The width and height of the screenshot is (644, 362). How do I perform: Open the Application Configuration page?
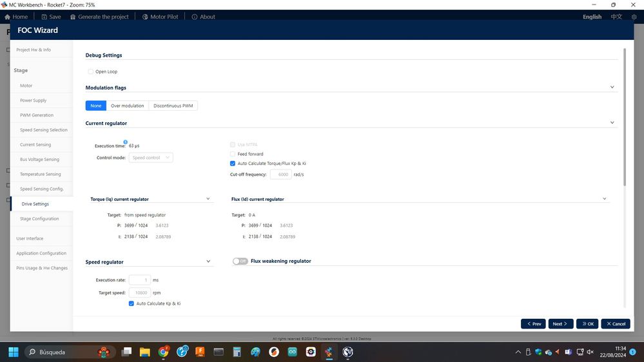41,253
